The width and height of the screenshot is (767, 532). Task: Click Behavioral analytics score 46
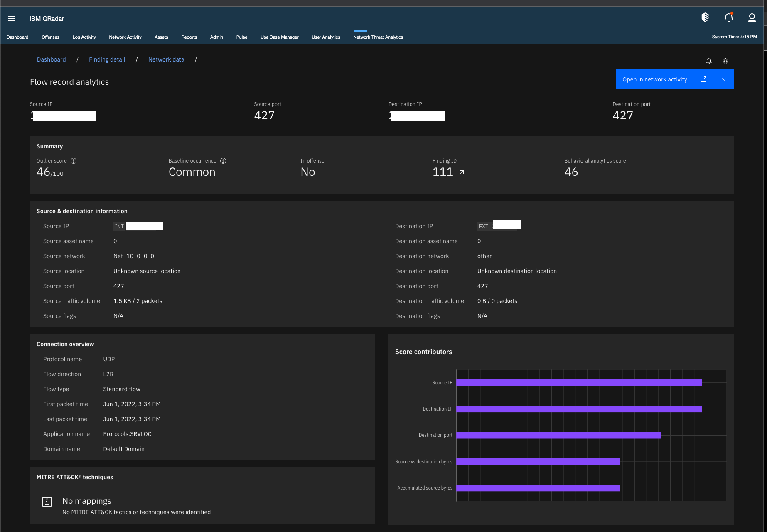(571, 172)
